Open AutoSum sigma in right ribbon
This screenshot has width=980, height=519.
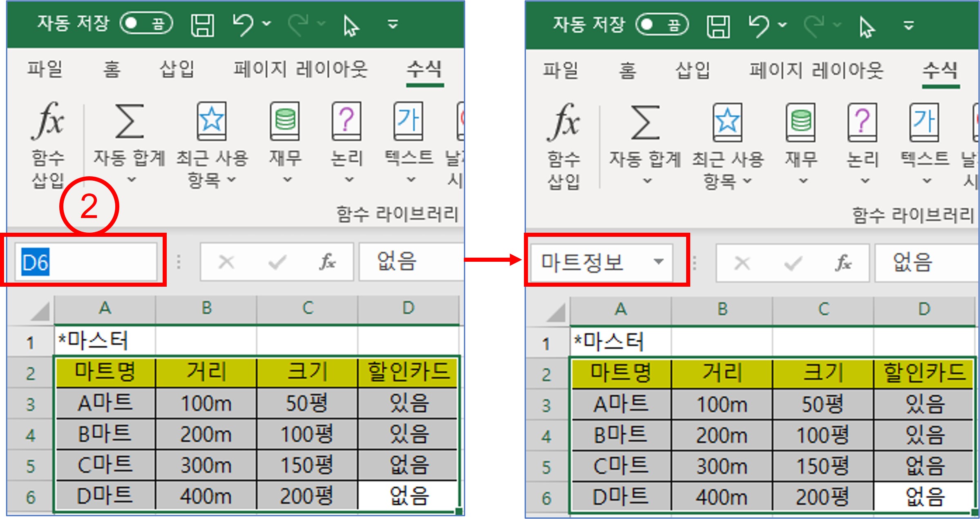tap(645, 123)
